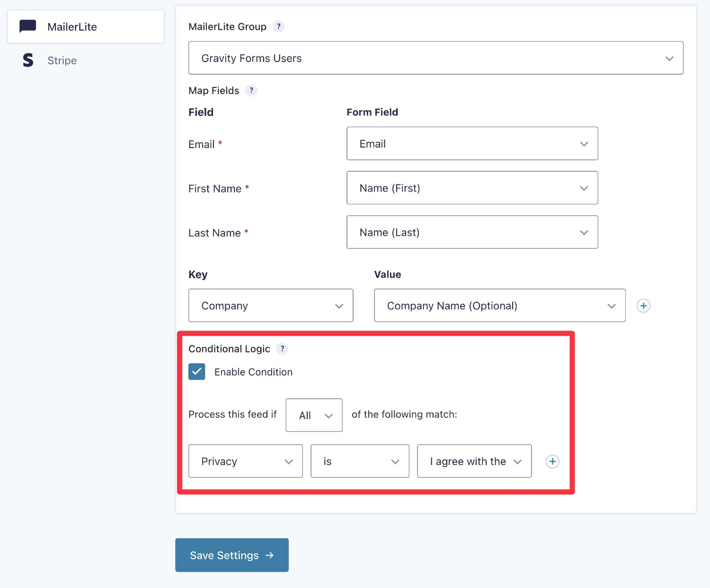Click the 'Process this feed if' text
The height and width of the screenshot is (588, 710).
pyautogui.click(x=232, y=414)
